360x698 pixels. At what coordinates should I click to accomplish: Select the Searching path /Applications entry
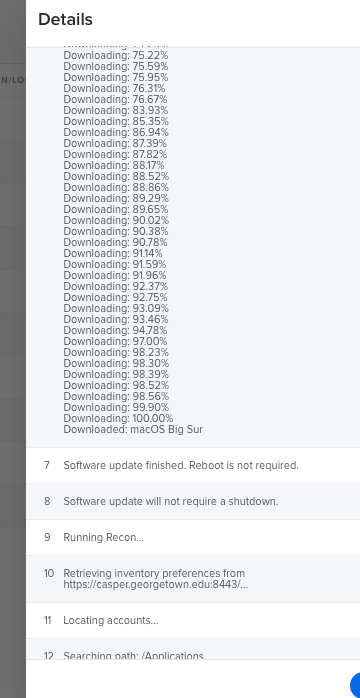pyautogui.click(x=193, y=649)
